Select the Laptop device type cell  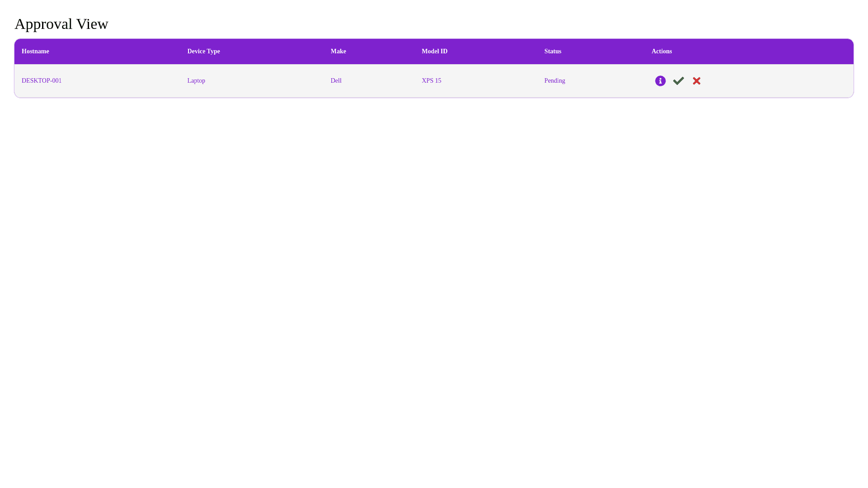(196, 81)
